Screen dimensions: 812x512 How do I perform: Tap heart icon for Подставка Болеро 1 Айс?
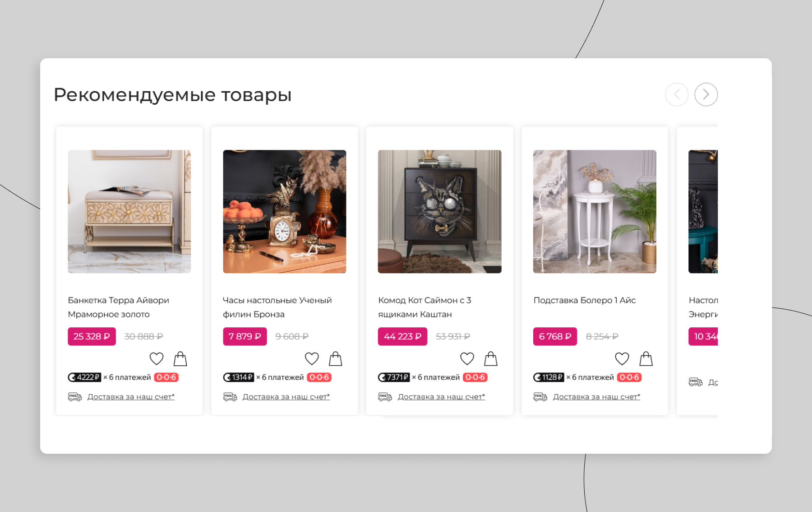tap(622, 359)
